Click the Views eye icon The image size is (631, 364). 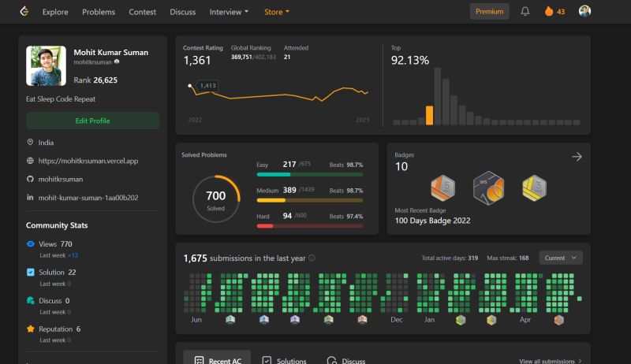(x=30, y=244)
